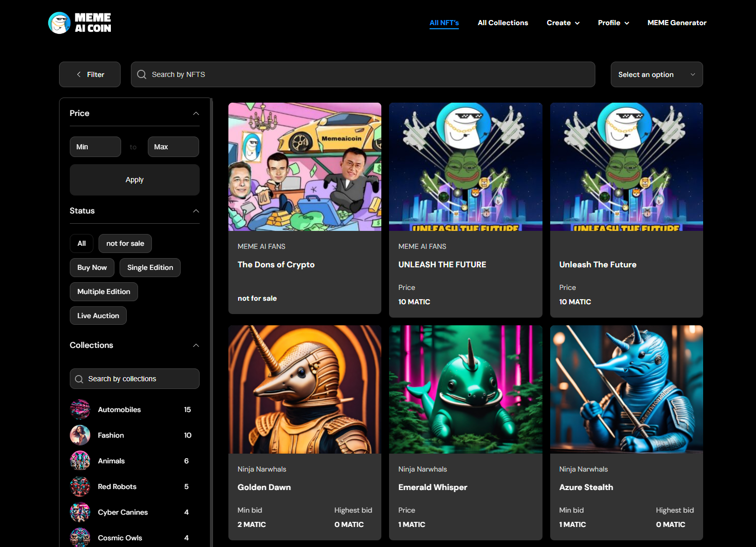Click the Automobiles collection avatar icon
The height and width of the screenshot is (547, 756).
pos(80,409)
